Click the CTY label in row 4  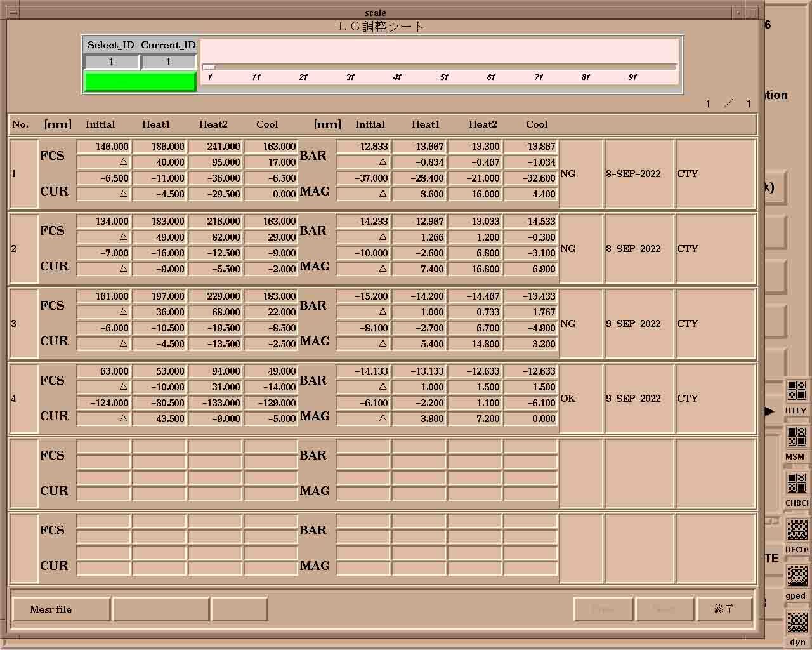687,399
